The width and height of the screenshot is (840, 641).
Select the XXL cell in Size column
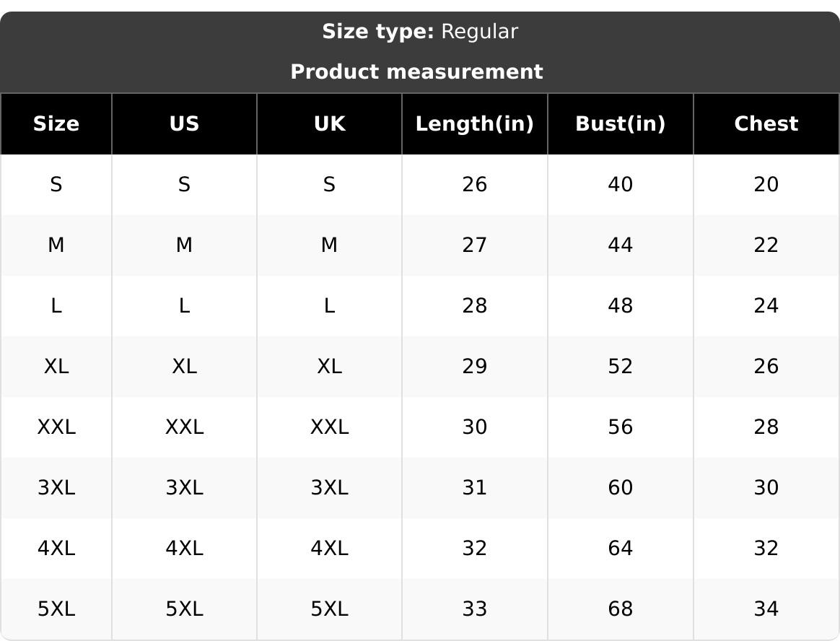tap(56, 427)
